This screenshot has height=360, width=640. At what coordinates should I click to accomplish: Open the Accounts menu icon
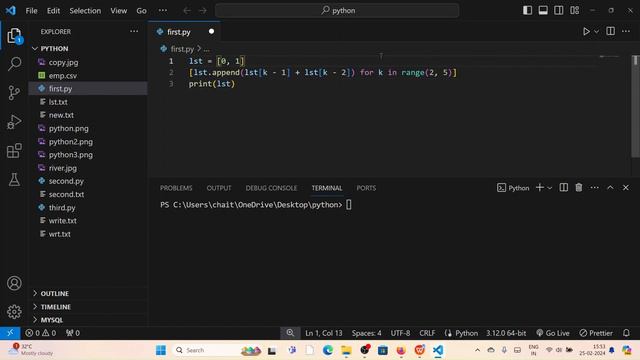click(x=14, y=283)
